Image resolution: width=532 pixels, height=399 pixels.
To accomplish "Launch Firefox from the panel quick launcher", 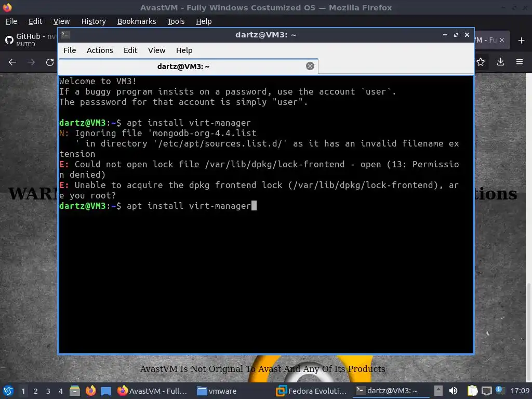I will point(90,391).
